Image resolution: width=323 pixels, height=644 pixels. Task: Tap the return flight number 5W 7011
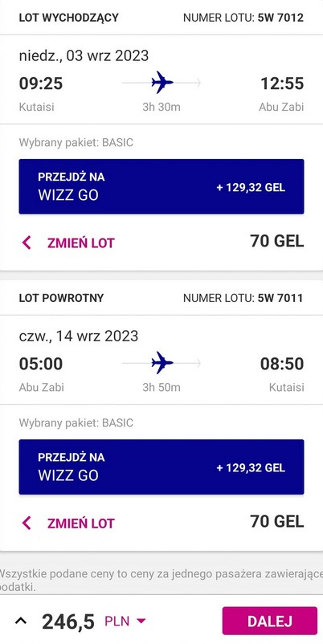(280, 298)
